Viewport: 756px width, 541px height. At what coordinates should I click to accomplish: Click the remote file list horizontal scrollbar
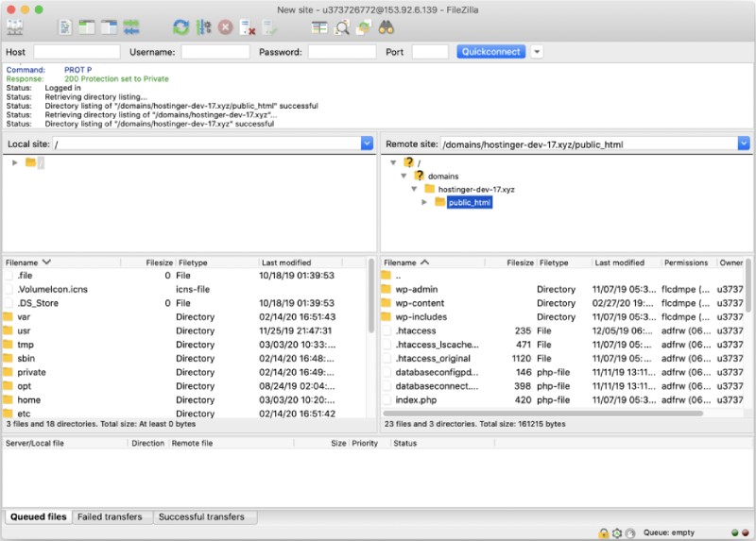click(x=542, y=414)
